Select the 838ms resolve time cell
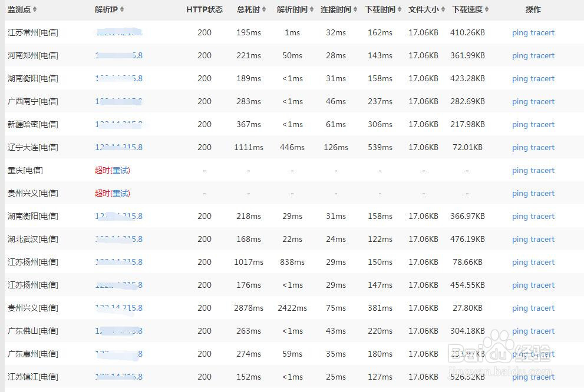The width and height of the screenshot is (584, 392). (x=292, y=262)
